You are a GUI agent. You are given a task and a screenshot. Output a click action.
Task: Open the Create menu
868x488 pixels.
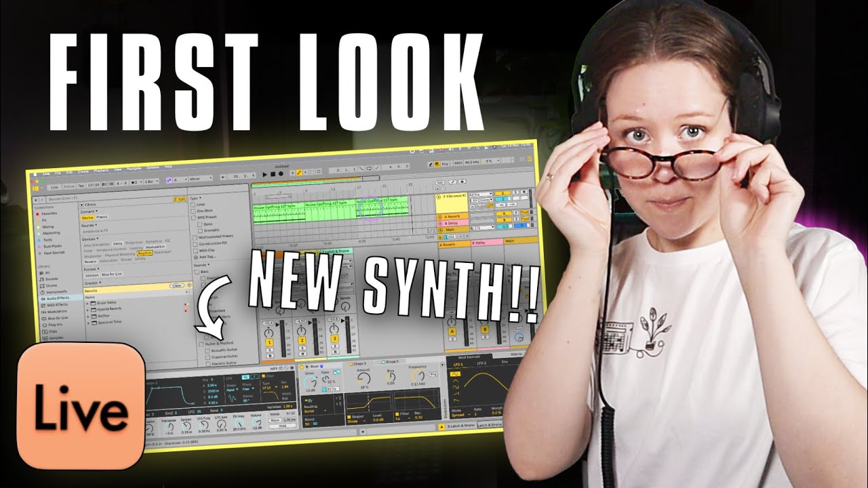(x=83, y=171)
